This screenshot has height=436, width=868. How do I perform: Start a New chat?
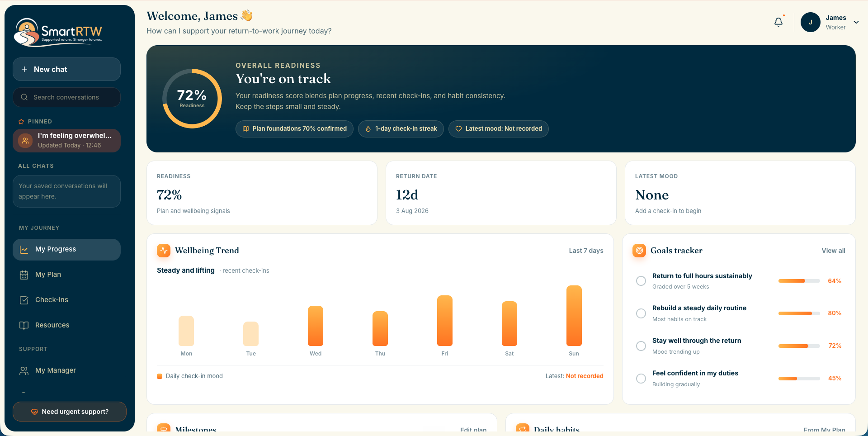tap(66, 69)
